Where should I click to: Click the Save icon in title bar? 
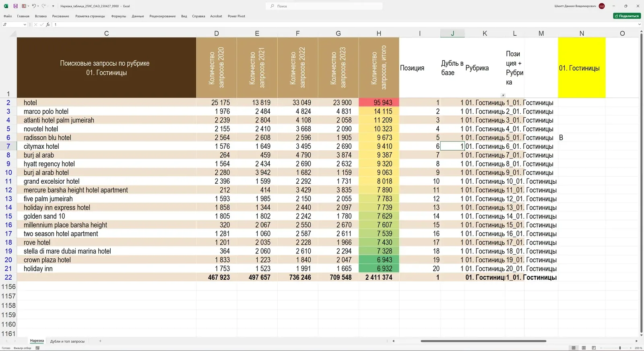coord(15,6)
